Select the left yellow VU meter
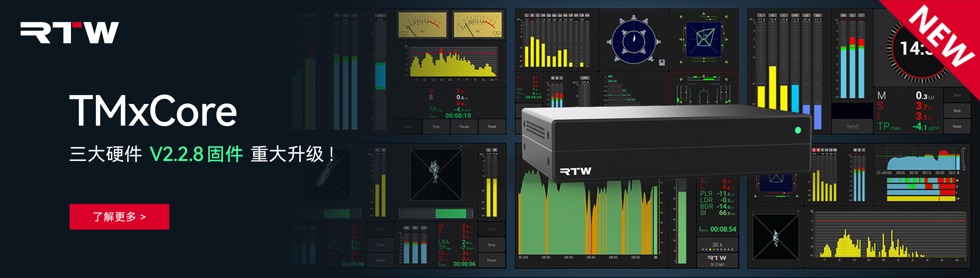The height and width of the screenshot is (278, 980). tap(422, 25)
